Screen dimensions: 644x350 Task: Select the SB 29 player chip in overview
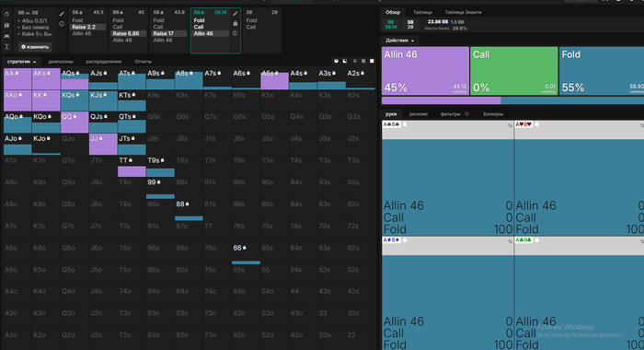[x=410, y=25]
